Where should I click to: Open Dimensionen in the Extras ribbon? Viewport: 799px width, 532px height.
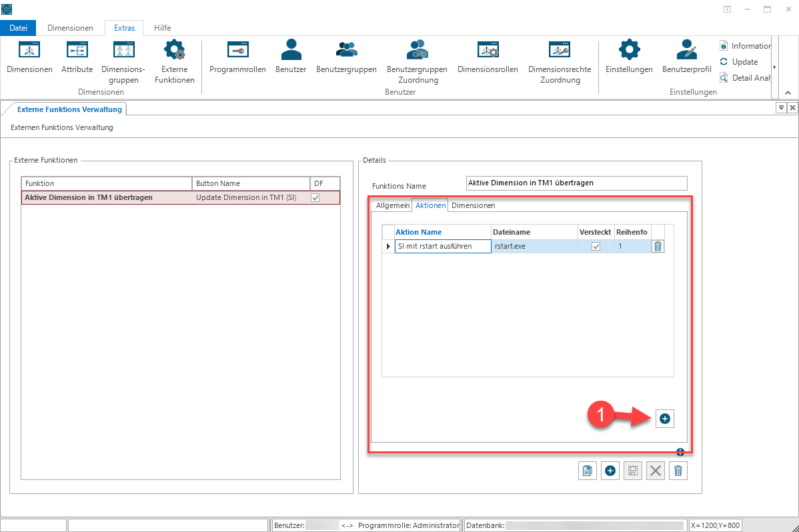29,57
